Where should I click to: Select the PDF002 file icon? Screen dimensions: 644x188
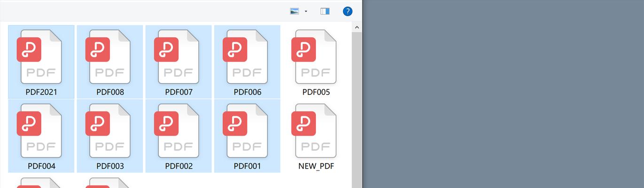coord(177,131)
